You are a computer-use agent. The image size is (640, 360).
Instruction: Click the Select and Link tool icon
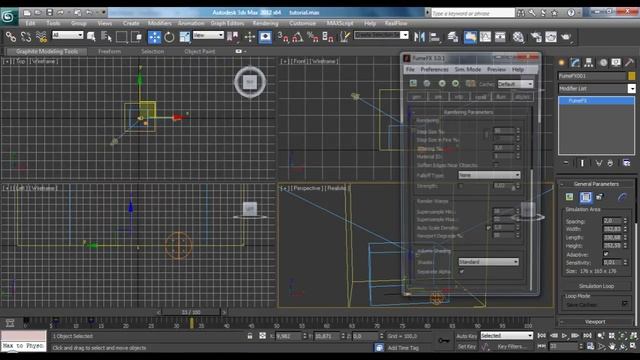pyautogui.click(x=11, y=37)
